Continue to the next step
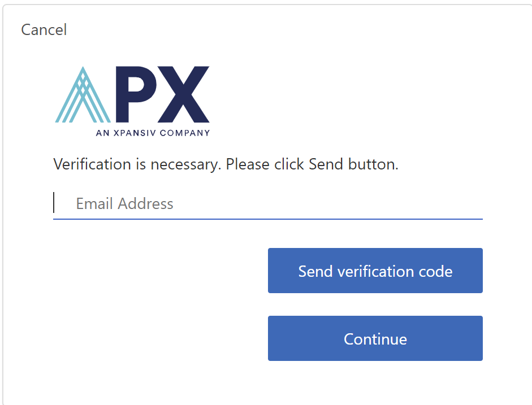 point(375,338)
